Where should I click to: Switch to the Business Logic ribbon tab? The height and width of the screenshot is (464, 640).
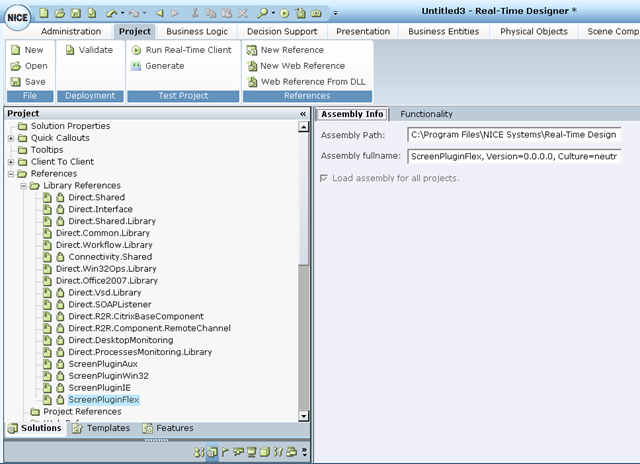(x=197, y=31)
